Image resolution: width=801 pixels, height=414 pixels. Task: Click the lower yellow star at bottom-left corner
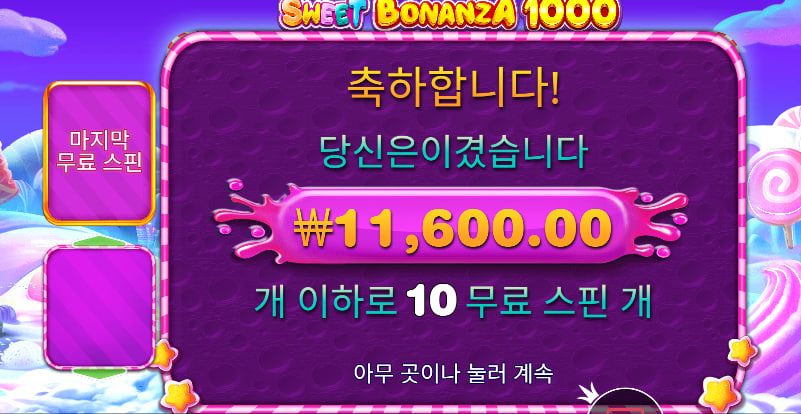180,397
